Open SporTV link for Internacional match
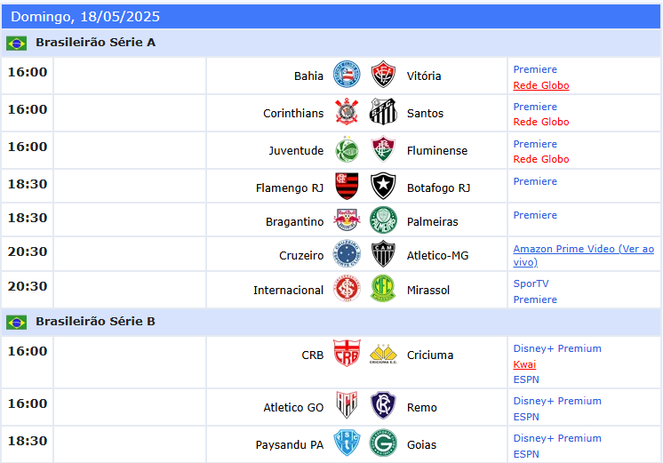Screen dimensions: 663x463 coord(531,284)
